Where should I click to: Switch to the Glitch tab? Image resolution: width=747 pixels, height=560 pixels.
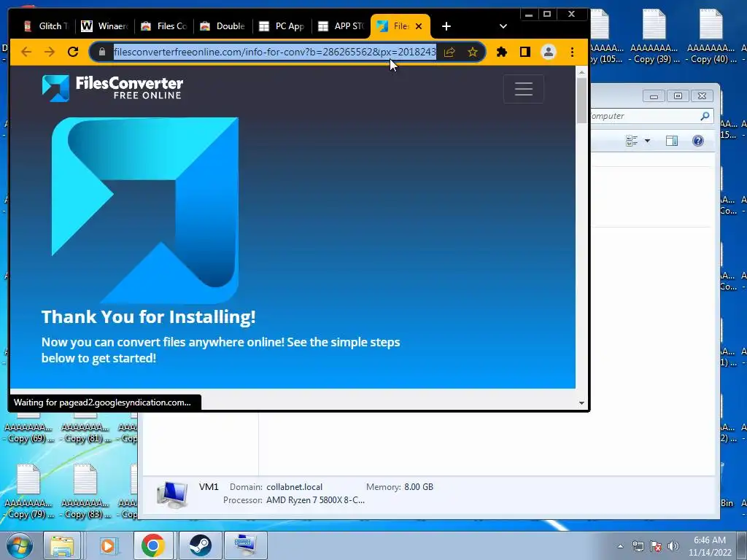pos(46,26)
